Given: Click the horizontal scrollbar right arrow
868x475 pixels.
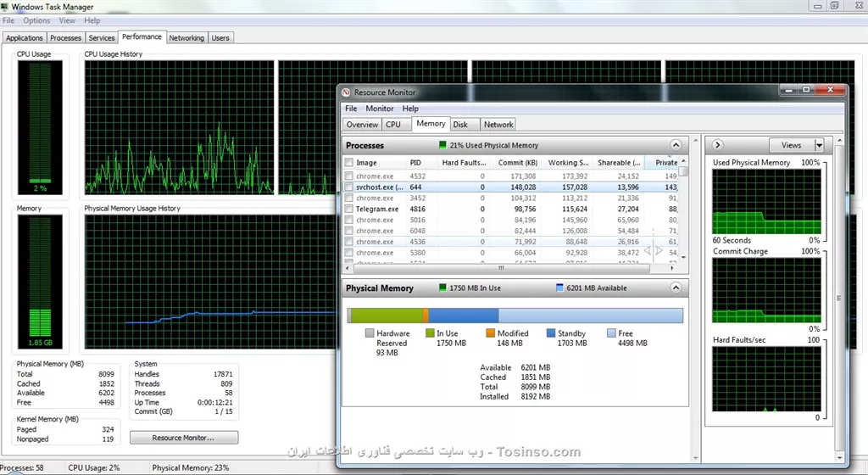Looking at the screenshot, I should [x=672, y=268].
